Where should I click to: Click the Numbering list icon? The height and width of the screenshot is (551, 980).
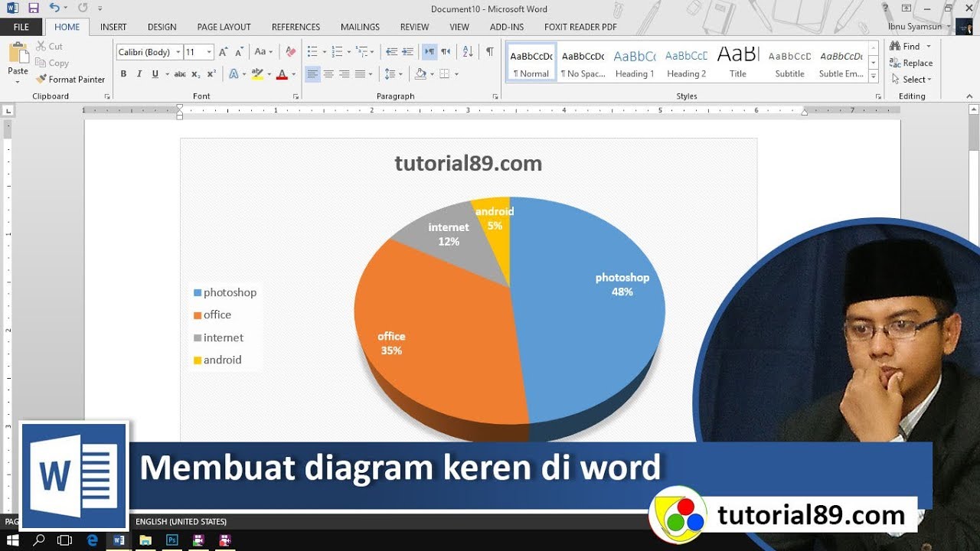(337, 52)
